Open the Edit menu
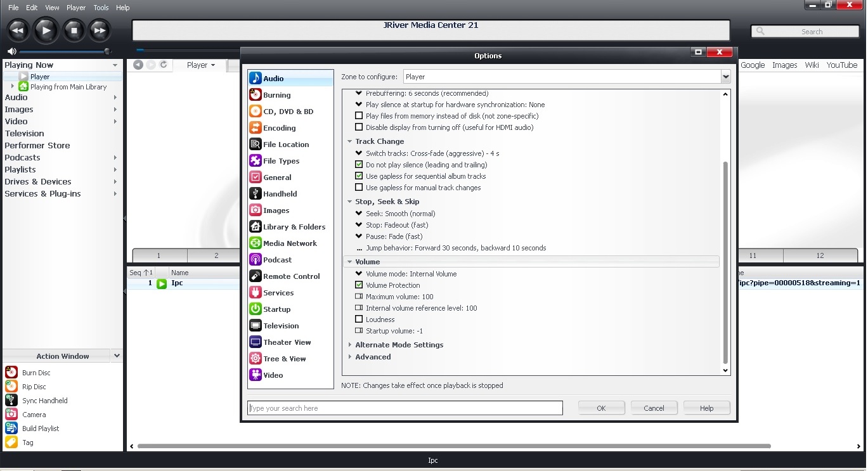 (x=32, y=8)
